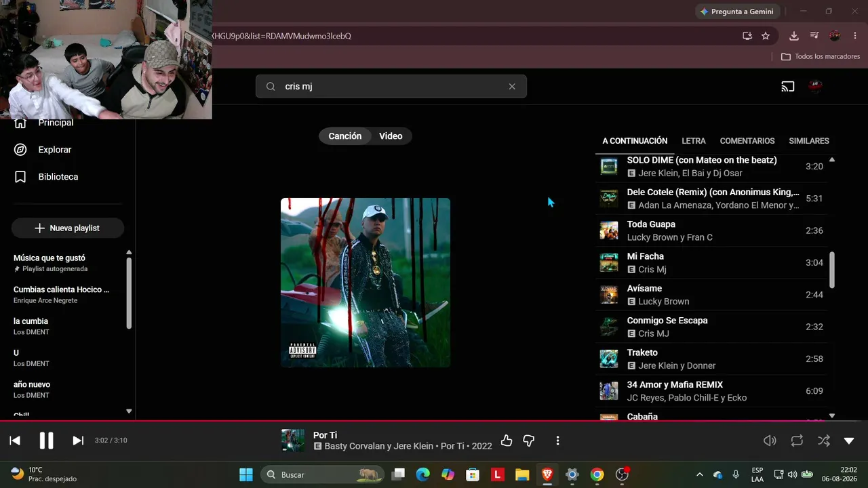Switch to Canción mode
868x488 pixels.
[345, 136]
